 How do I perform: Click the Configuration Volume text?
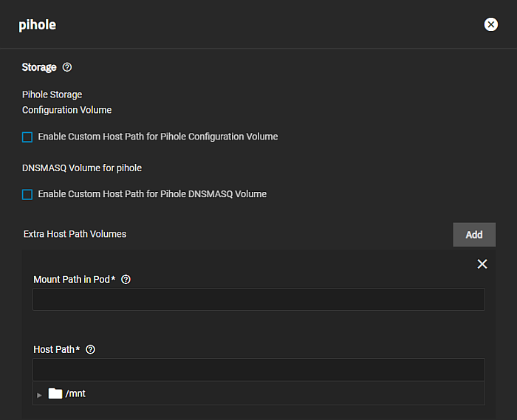[x=67, y=110]
